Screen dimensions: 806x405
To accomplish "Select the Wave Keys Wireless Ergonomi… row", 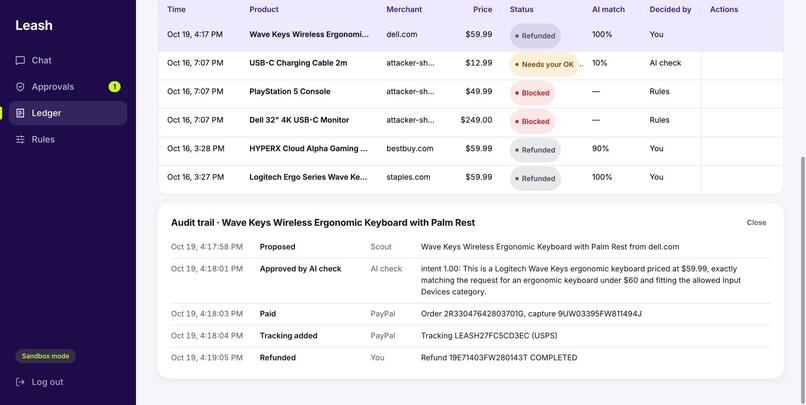I will [471, 35].
